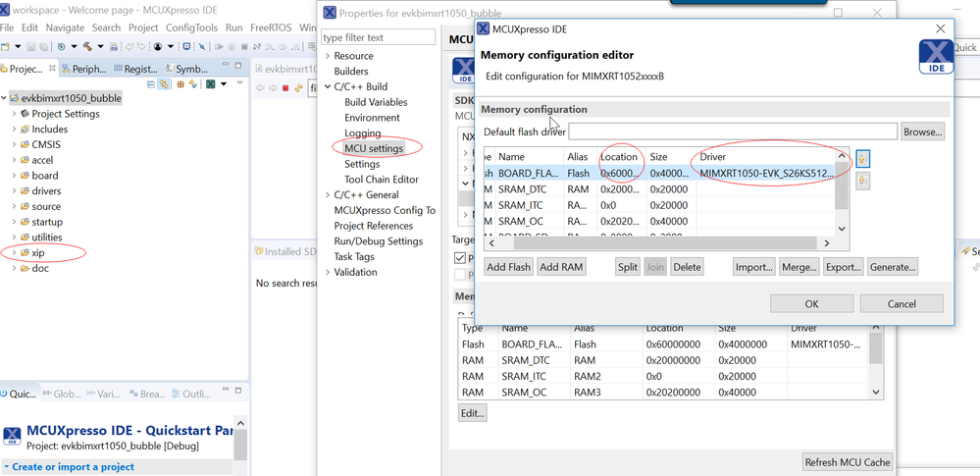Click the Quickstart panel vertical scrollbar

tap(240, 444)
